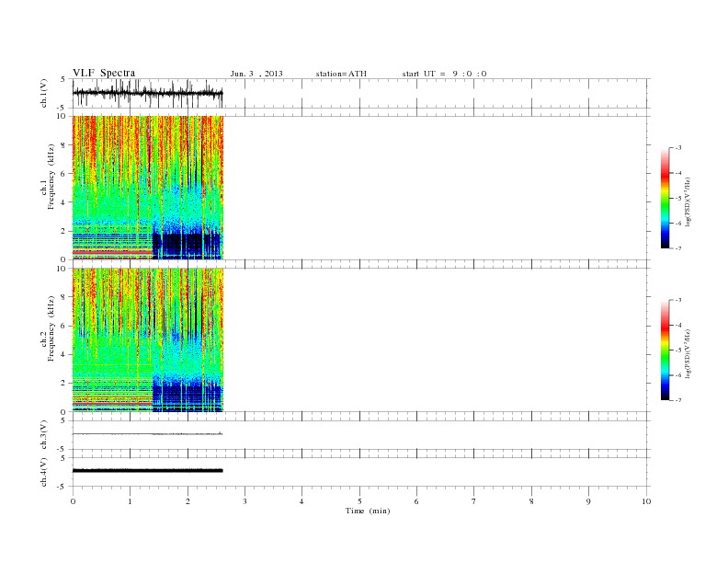Click the ch.2 spectrogram color scale bar
The width and height of the screenshot is (728, 563).
click(x=665, y=350)
